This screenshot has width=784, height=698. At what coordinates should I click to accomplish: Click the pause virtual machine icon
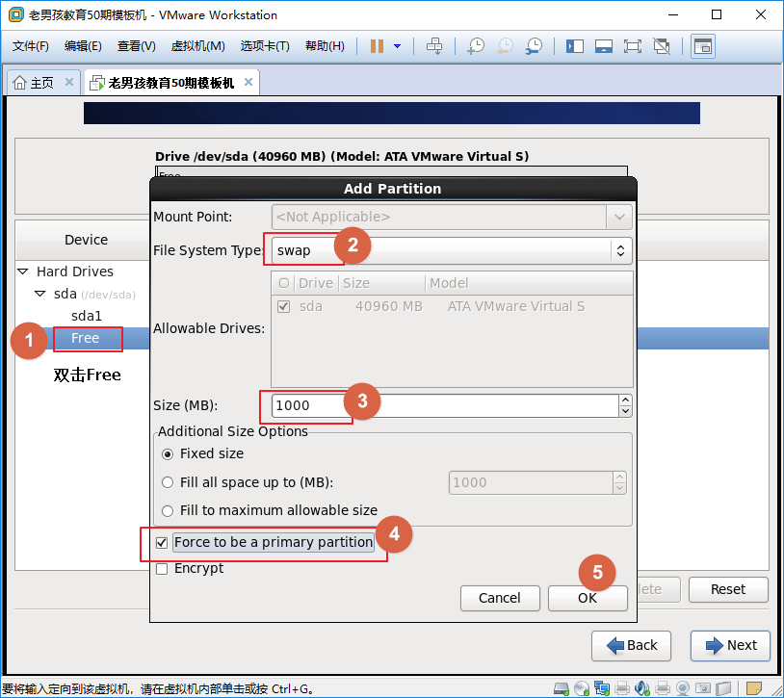point(377,46)
